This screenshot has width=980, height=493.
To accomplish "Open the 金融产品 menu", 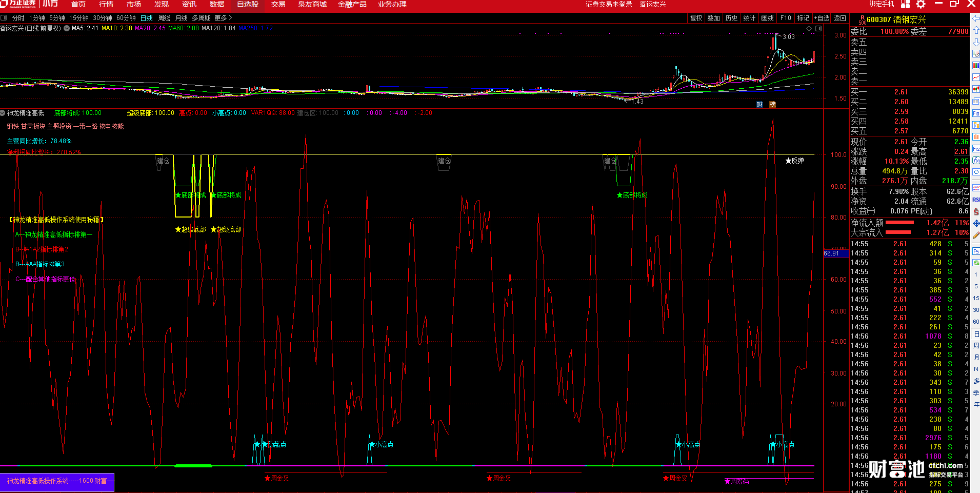I will [x=352, y=4].
